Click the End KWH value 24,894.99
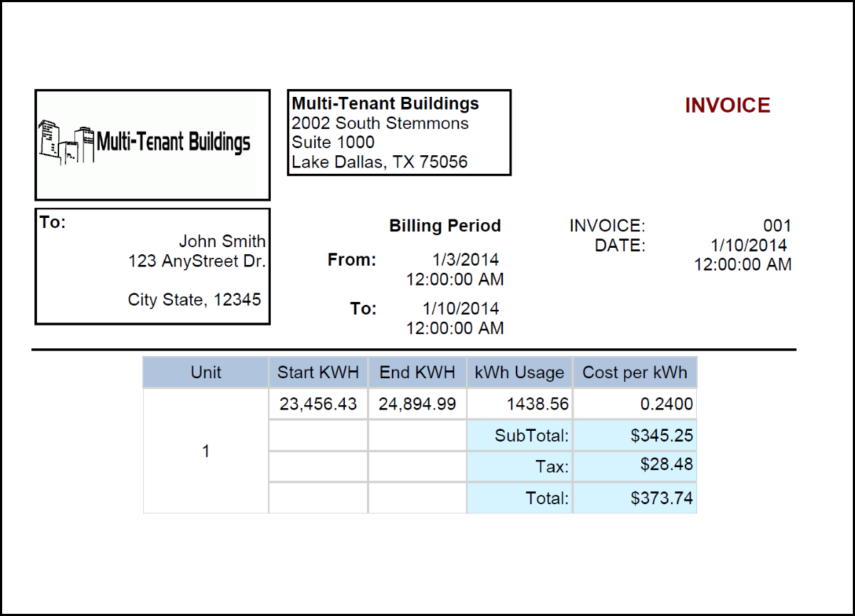The height and width of the screenshot is (616, 855). point(418,404)
